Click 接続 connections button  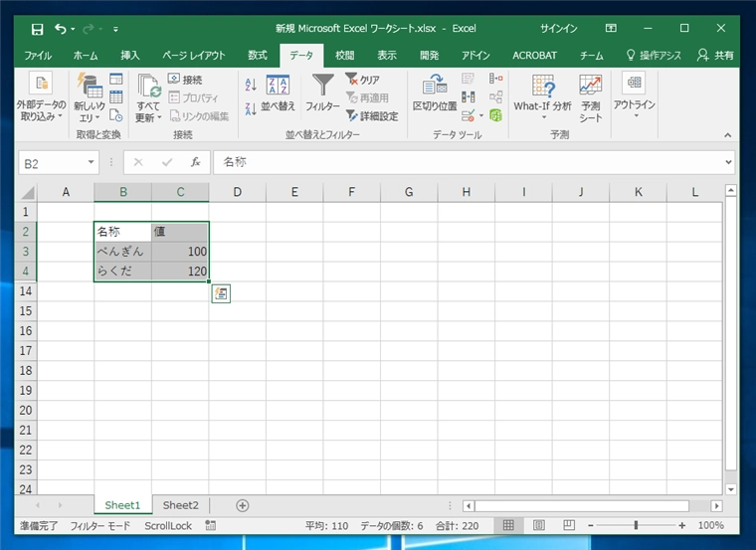pos(185,80)
